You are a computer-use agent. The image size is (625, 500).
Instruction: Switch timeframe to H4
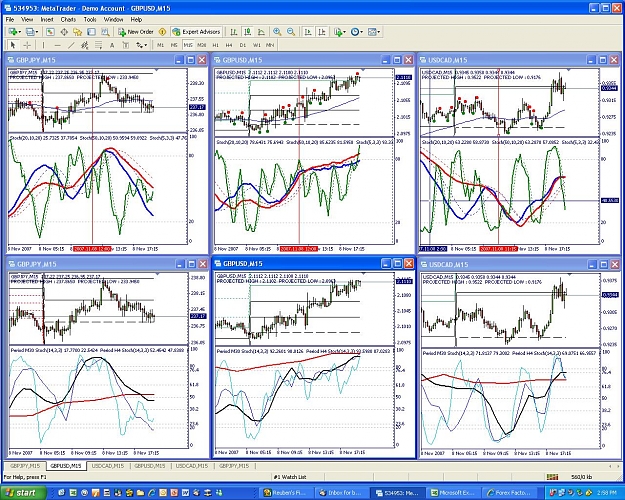coord(229,45)
